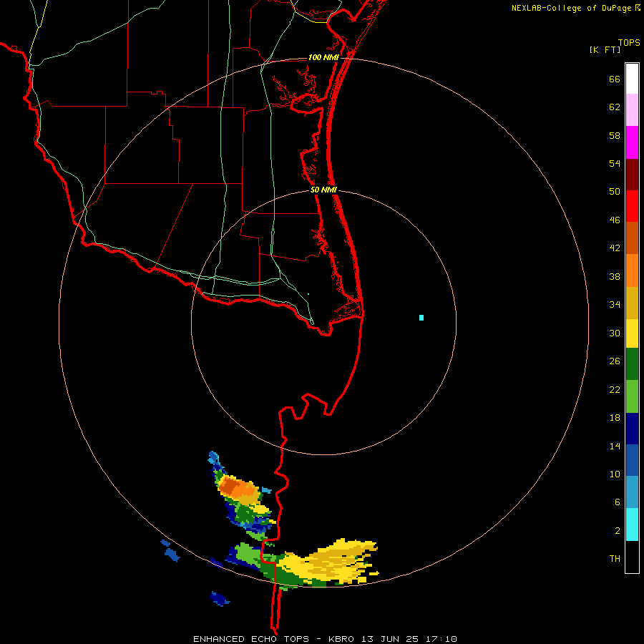644x644 pixels.
Task: Click the 58 value in the legend
Action: click(x=615, y=135)
